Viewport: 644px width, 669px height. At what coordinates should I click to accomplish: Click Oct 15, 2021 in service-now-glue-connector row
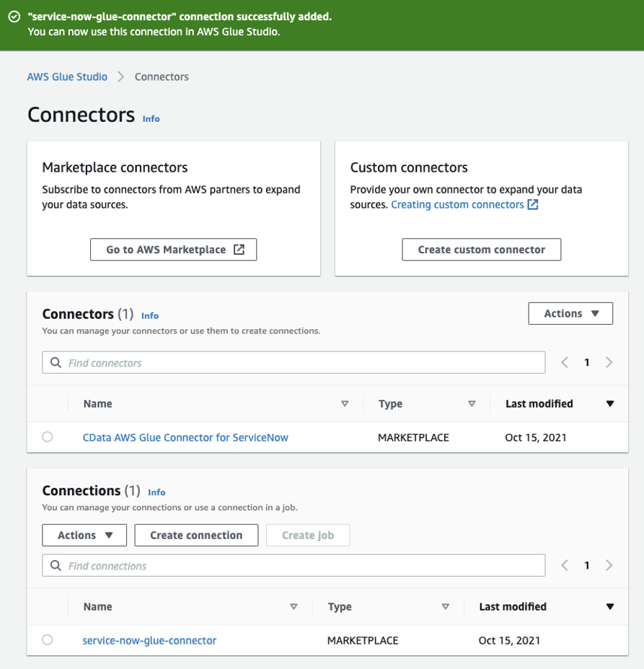[x=509, y=640]
